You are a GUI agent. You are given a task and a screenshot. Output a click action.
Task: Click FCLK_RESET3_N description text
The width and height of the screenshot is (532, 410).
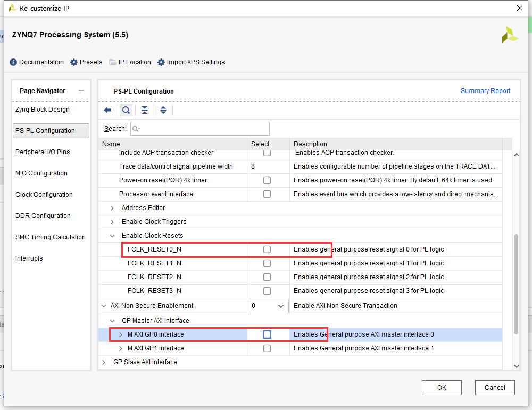pos(369,291)
